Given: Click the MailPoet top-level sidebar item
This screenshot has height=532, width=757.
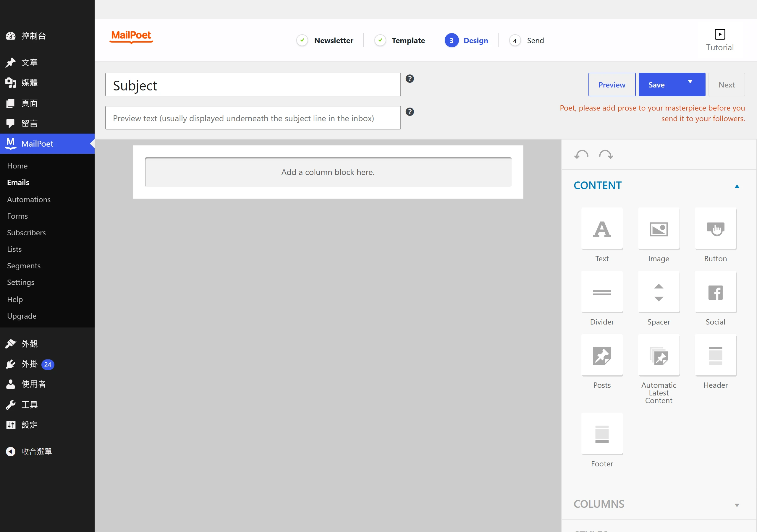Looking at the screenshot, I should tap(47, 143).
